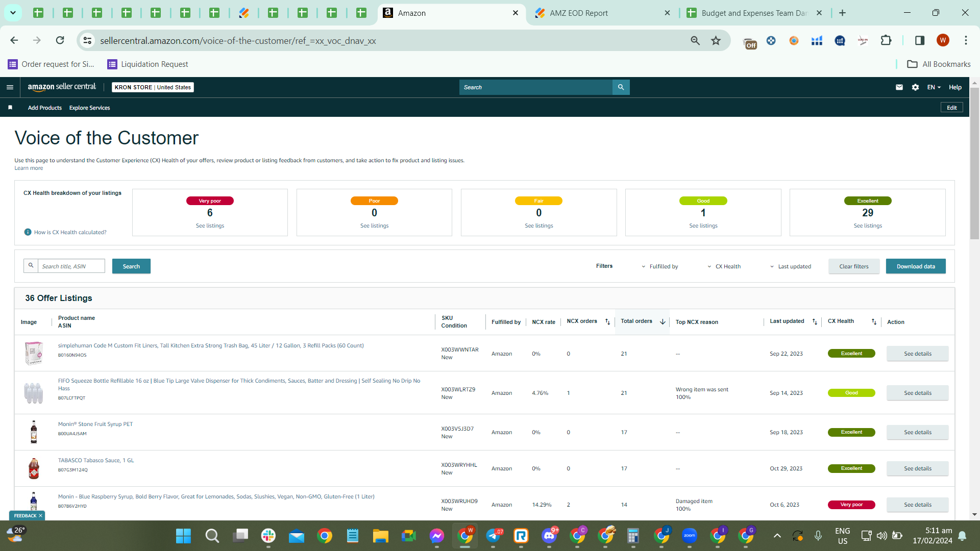The width and height of the screenshot is (980, 551).
Task: Switch to the Budget and Expenses Team tab
Action: pos(754,13)
